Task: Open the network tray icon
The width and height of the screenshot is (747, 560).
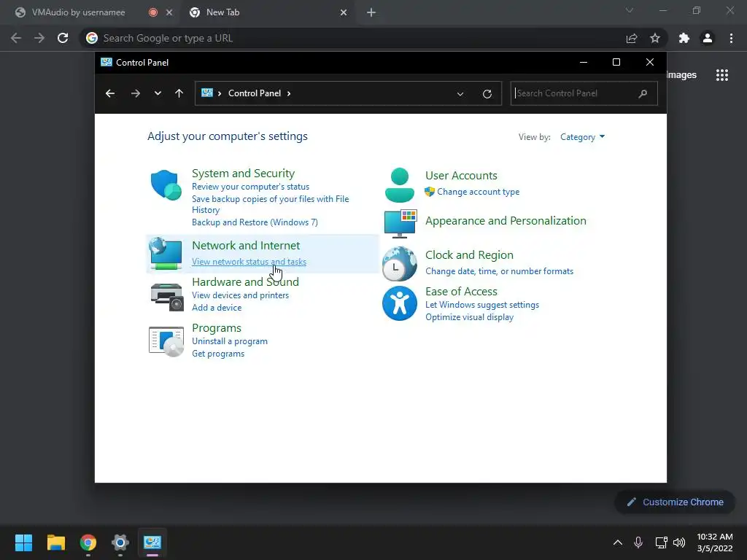Action: pos(661,542)
